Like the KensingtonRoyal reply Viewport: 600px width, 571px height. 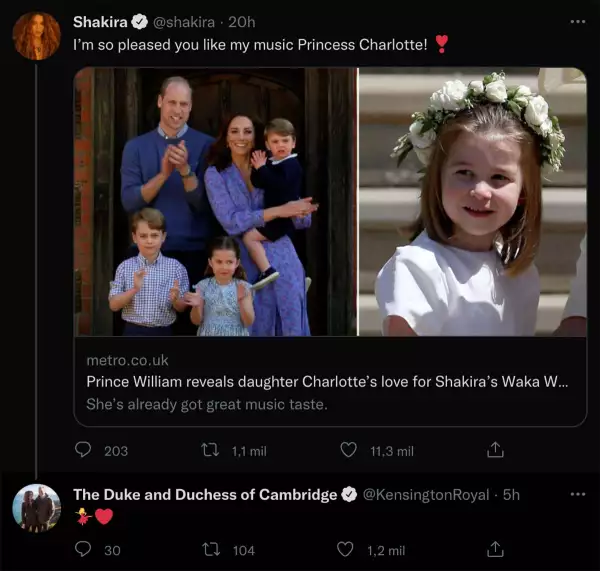(345, 550)
